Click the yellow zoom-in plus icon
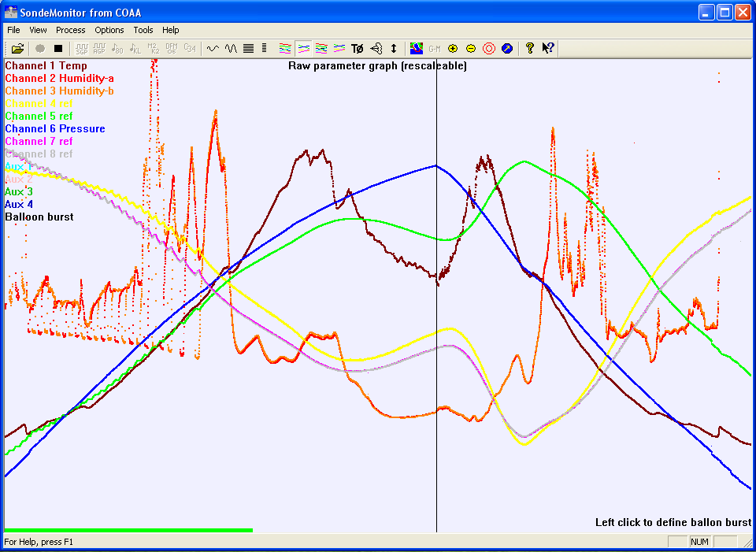This screenshot has height=552, width=756. tap(453, 48)
